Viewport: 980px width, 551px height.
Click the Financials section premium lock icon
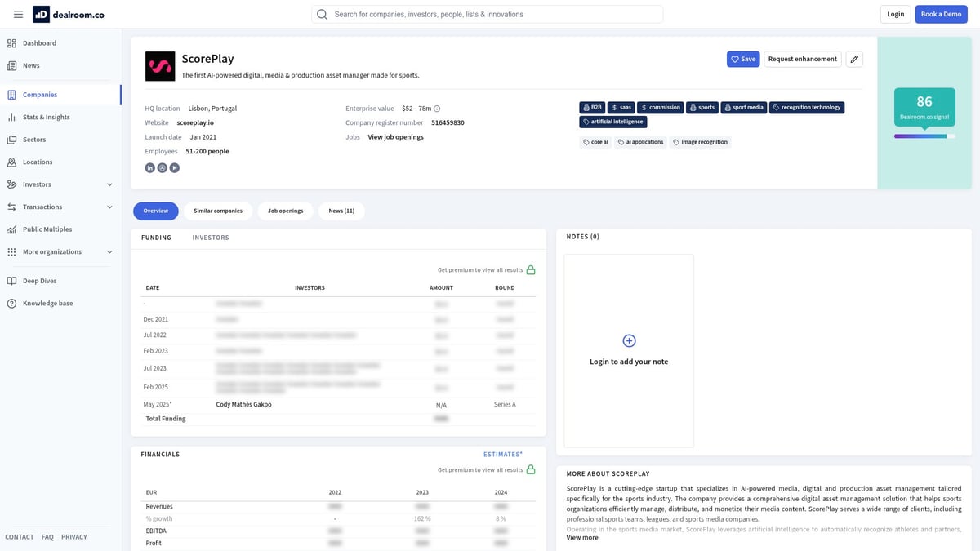(x=531, y=469)
